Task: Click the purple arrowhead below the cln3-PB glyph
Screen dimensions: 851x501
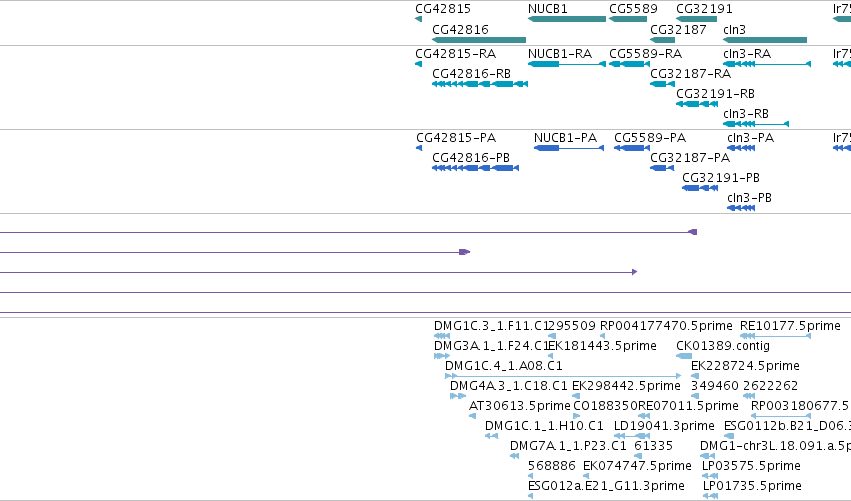Action: 693,232
